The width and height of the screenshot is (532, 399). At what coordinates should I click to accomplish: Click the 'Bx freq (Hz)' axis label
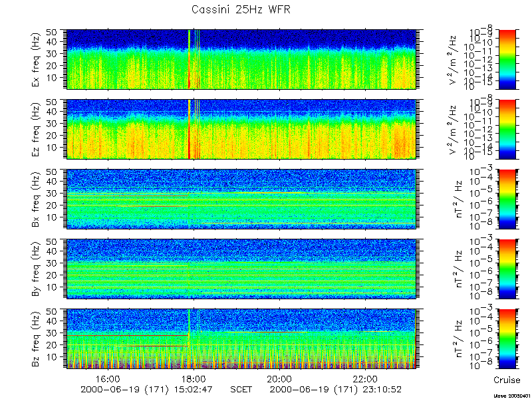(36, 199)
